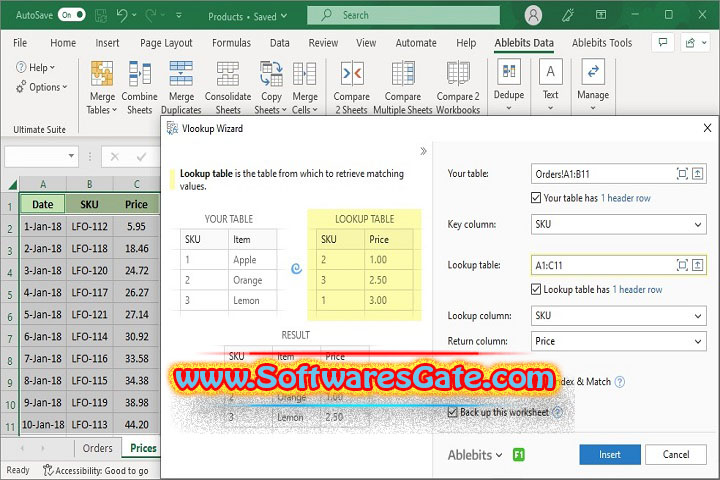Open the Manage tools group
Screen dimensions: 720x480
[x=593, y=85]
